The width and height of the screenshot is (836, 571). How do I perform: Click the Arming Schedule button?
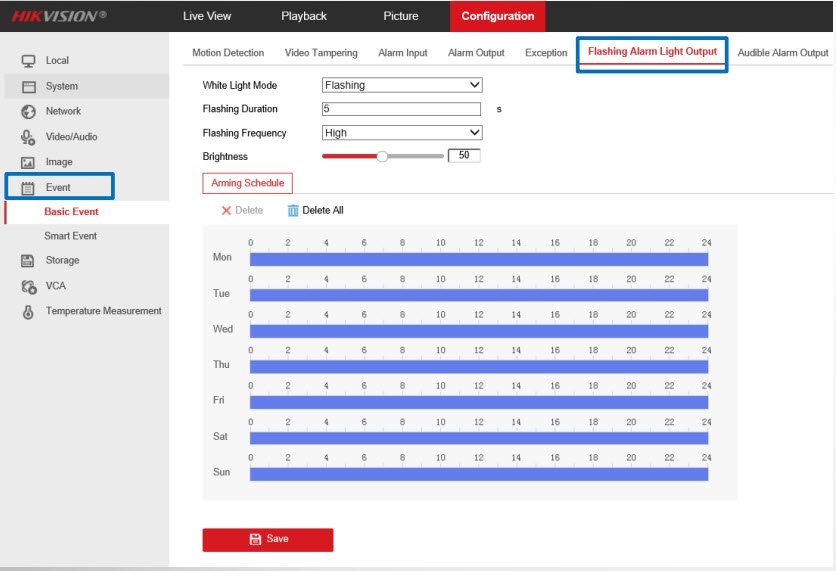pyautogui.click(x=247, y=183)
